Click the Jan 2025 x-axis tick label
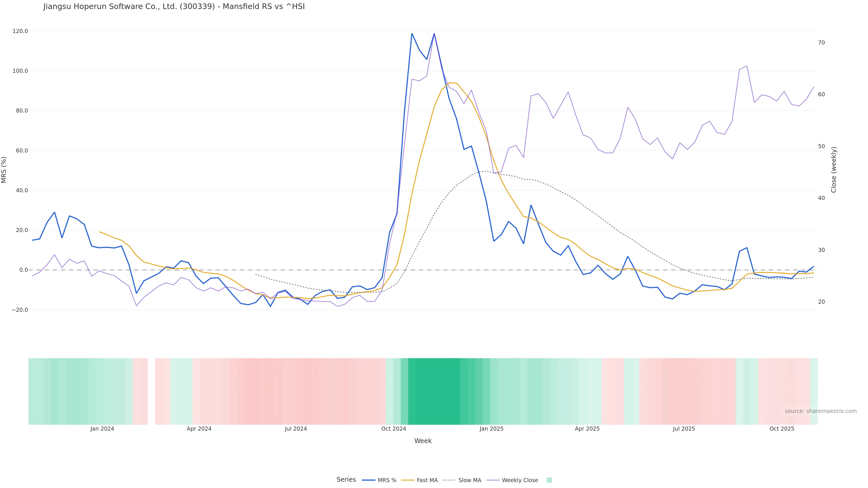 point(491,429)
